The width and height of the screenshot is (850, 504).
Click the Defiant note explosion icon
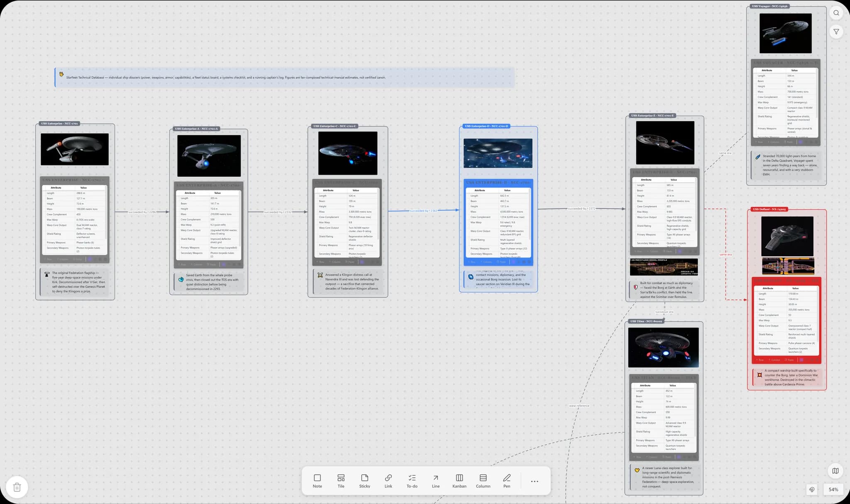tap(760, 375)
